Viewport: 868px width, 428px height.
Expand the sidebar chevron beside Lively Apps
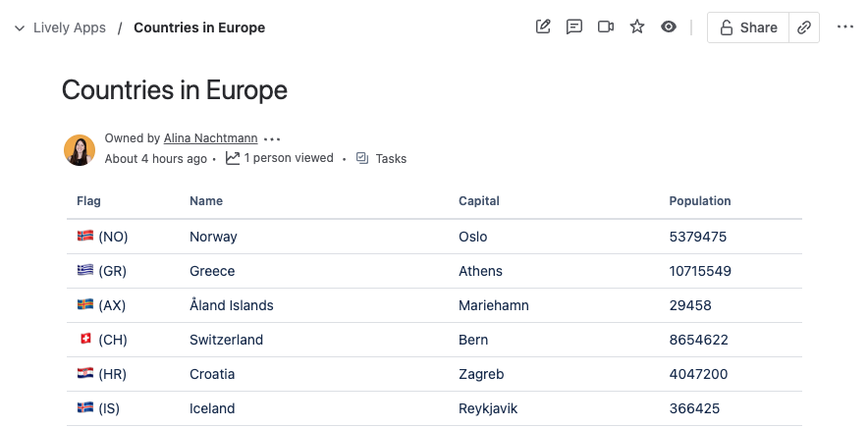point(20,27)
